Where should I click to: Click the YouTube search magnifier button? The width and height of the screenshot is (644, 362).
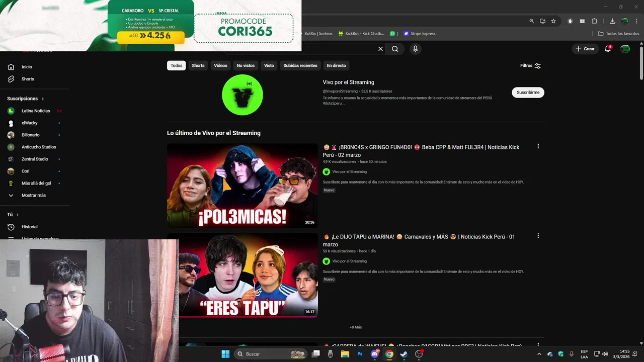pos(395,49)
